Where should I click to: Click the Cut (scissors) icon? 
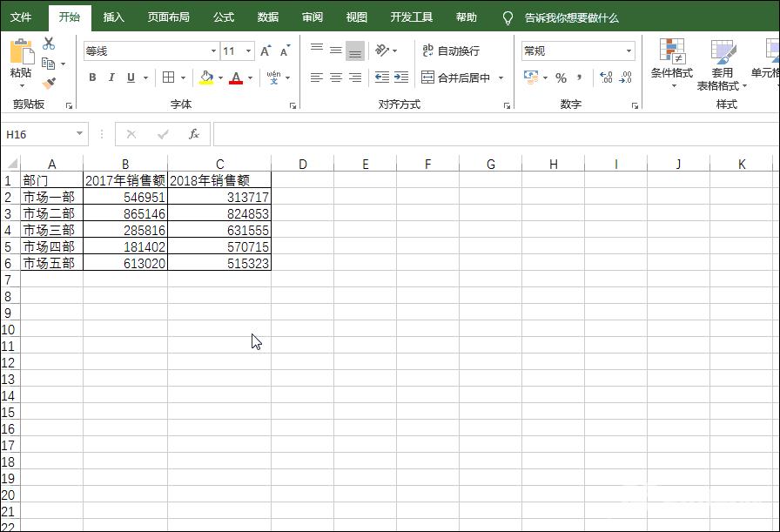pyautogui.click(x=48, y=42)
